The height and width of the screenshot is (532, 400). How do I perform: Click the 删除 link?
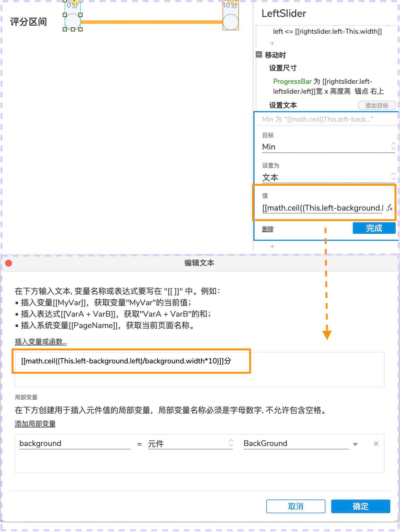(x=268, y=229)
